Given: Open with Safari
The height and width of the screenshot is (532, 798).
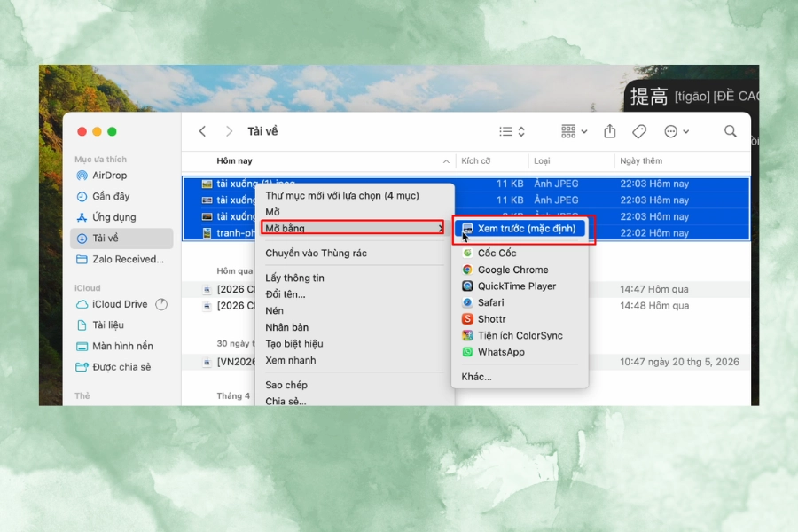Looking at the screenshot, I should pyautogui.click(x=520, y=302).
